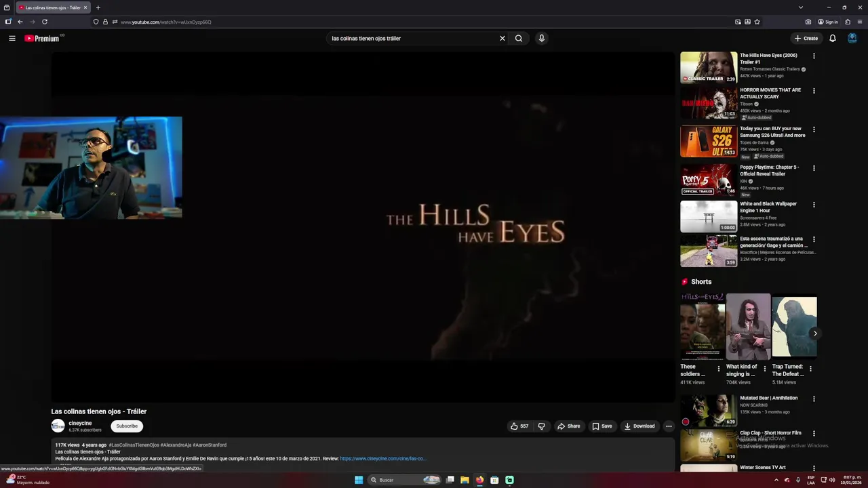This screenshot has height=488, width=868.
Task: Open Firefox from the taskbar
Action: 479,480
